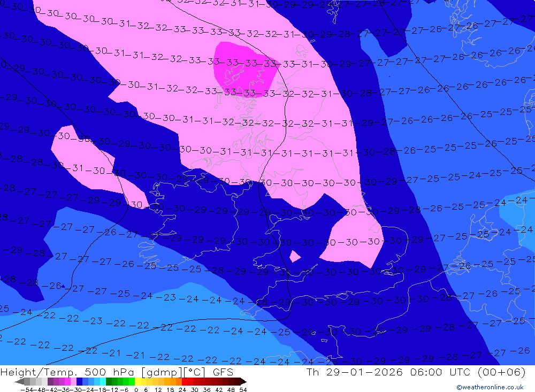Click the dark blue legend swatch at -30
Screen dimensions: 535x392
click(80, 381)
